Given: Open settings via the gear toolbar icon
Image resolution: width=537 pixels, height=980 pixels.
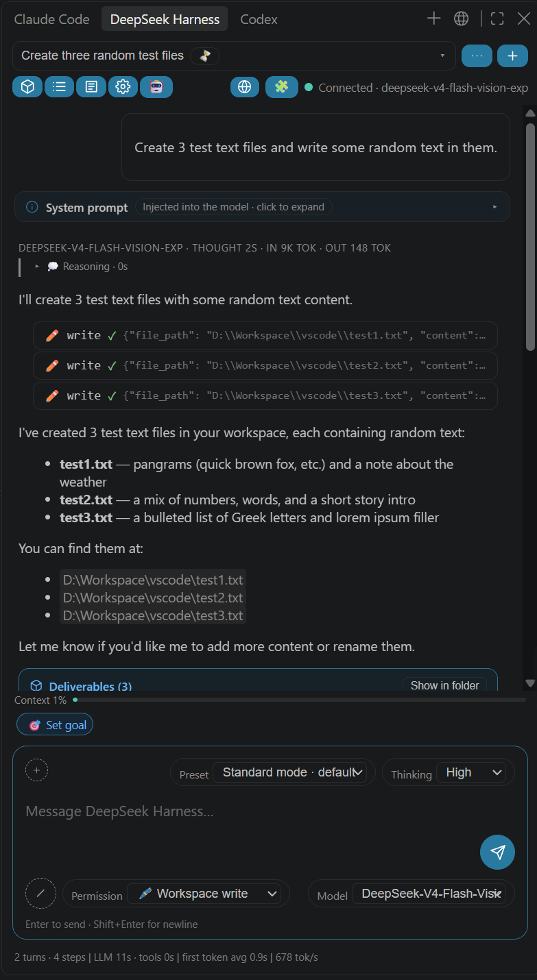Looking at the screenshot, I should 123,87.
